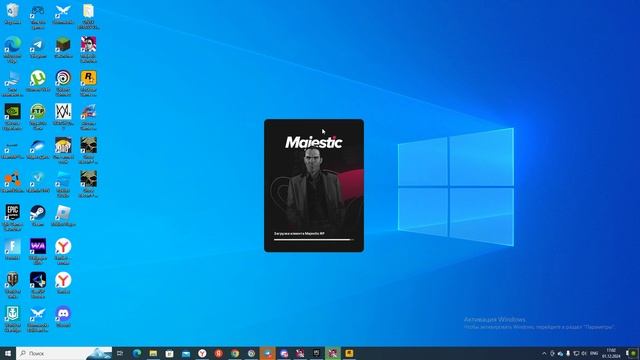
Task: Open the taskbar clock and date
Action: (x=611, y=353)
